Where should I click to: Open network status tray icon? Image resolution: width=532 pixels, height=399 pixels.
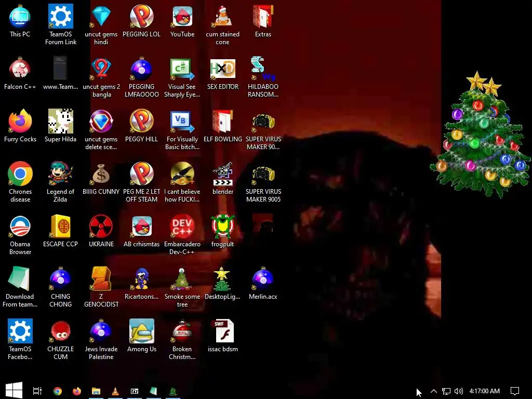[446, 391]
